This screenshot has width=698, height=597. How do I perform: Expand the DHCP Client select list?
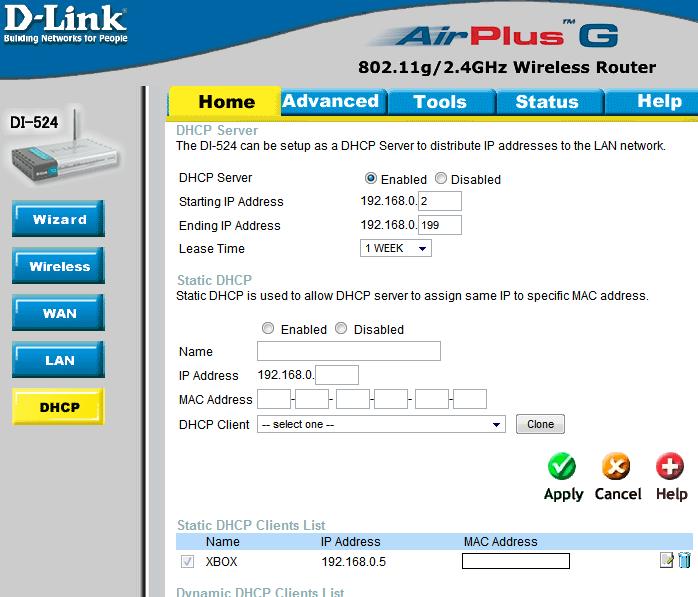[x=381, y=424]
